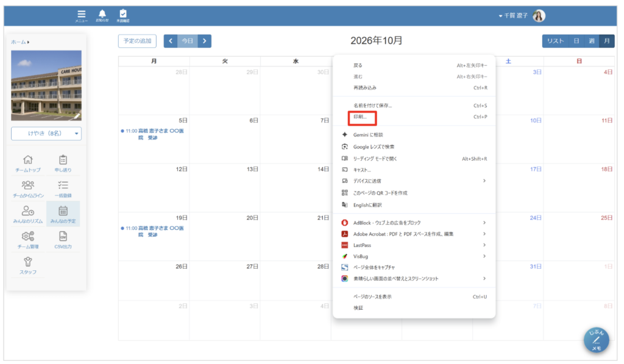Switch to the 日 day view
Screen dimensions: 624x364
[x=576, y=41]
